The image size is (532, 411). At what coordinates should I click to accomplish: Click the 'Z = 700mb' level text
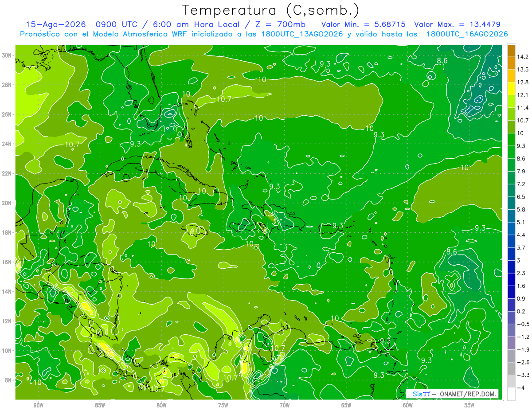click(x=280, y=24)
